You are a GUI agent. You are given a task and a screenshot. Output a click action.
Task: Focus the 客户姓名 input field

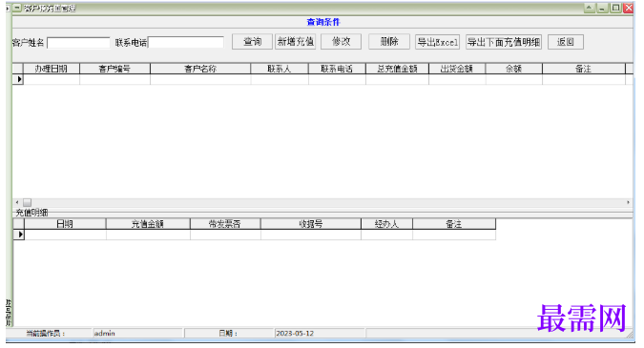click(78, 43)
